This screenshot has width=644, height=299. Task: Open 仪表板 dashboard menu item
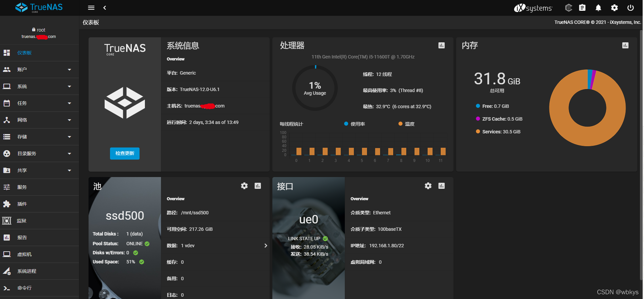click(40, 53)
